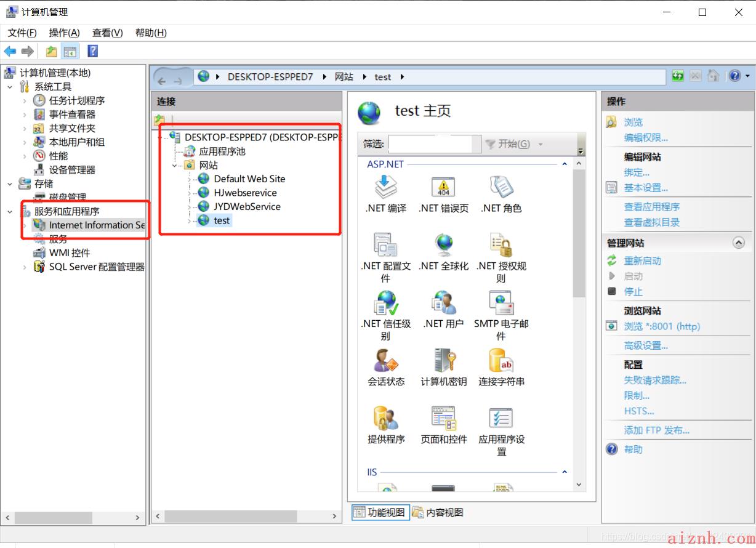Viewport: 756px width, 548px height.
Task: Click the blue help icon in toolbar
Action: point(92,51)
